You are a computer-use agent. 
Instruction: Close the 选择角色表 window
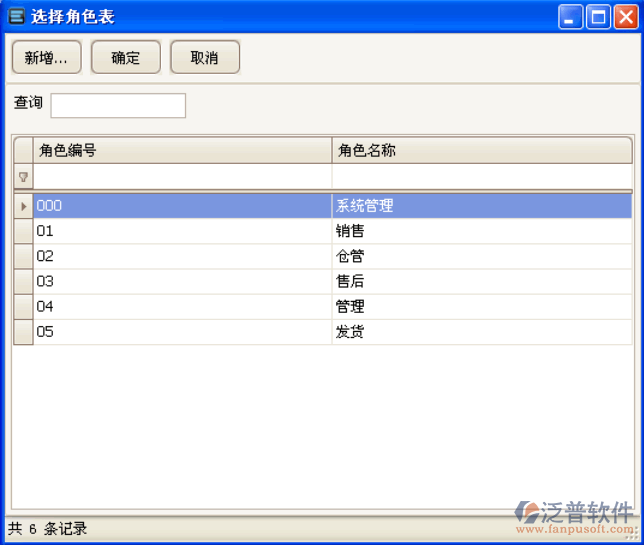[626, 17]
